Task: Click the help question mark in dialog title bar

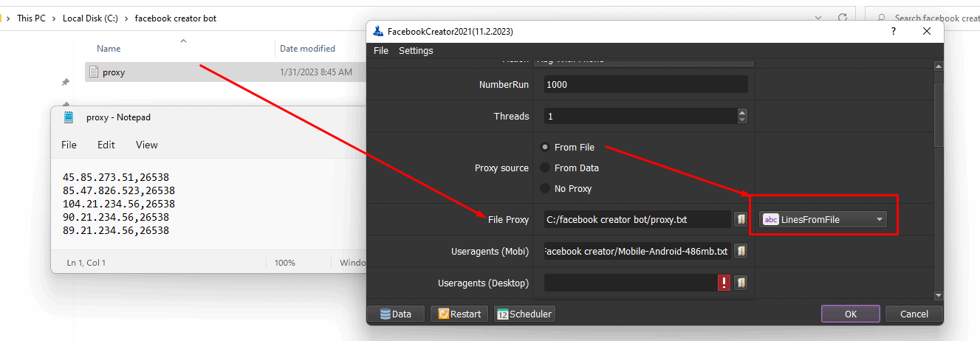Action: click(x=894, y=31)
